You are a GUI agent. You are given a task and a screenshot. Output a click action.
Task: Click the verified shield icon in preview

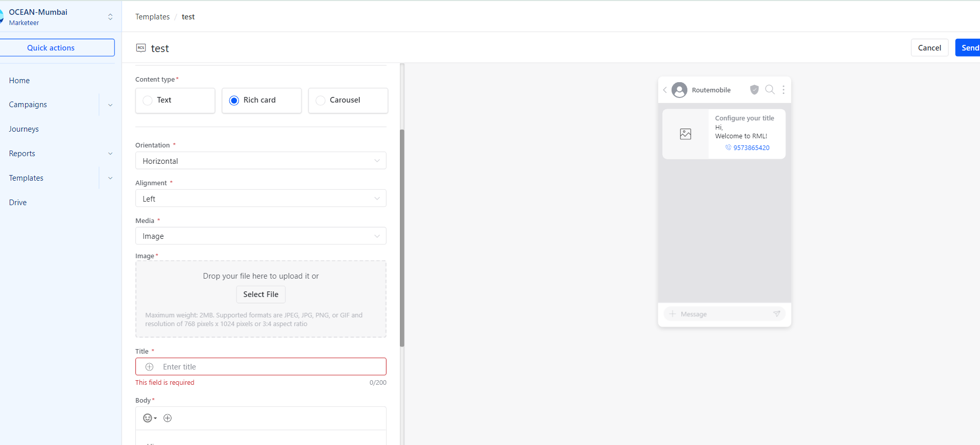[x=754, y=90]
